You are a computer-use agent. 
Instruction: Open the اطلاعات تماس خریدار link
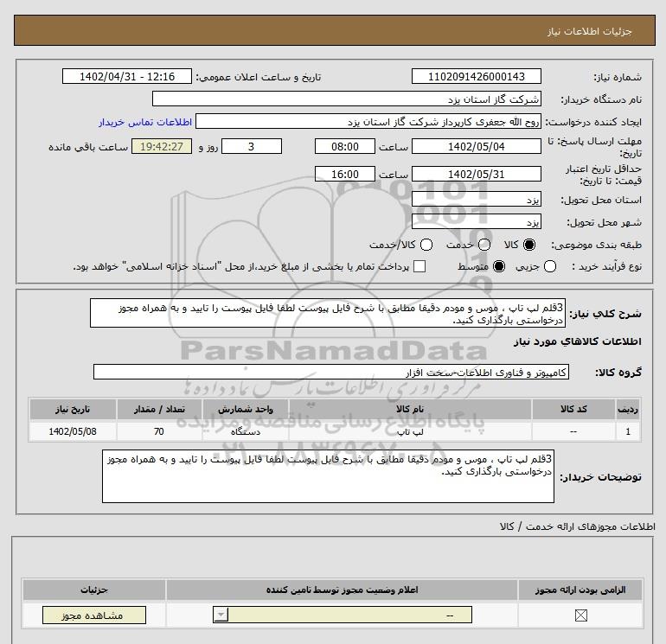point(145,122)
